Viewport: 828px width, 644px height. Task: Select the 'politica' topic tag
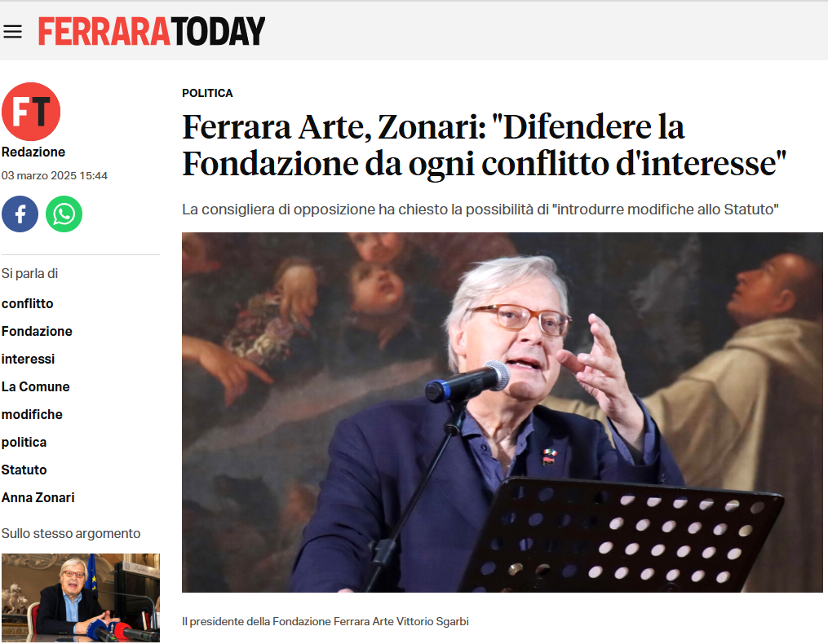coord(24,442)
